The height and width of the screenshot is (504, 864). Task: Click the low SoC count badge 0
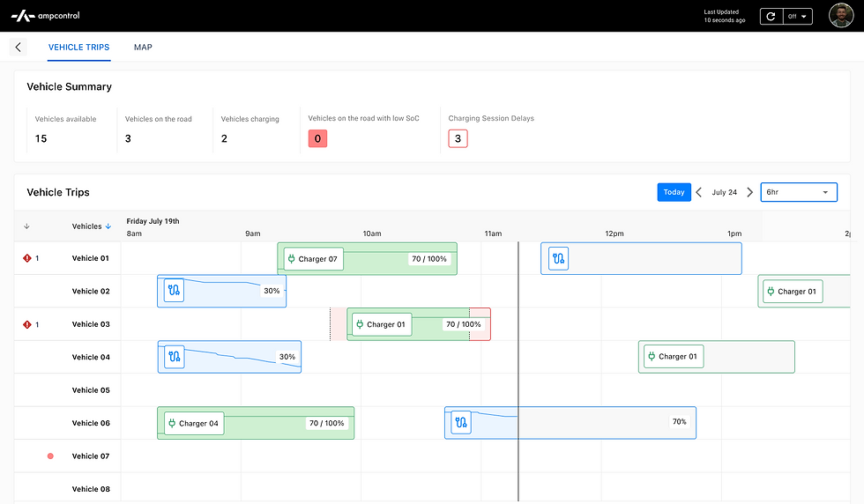pos(317,139)
